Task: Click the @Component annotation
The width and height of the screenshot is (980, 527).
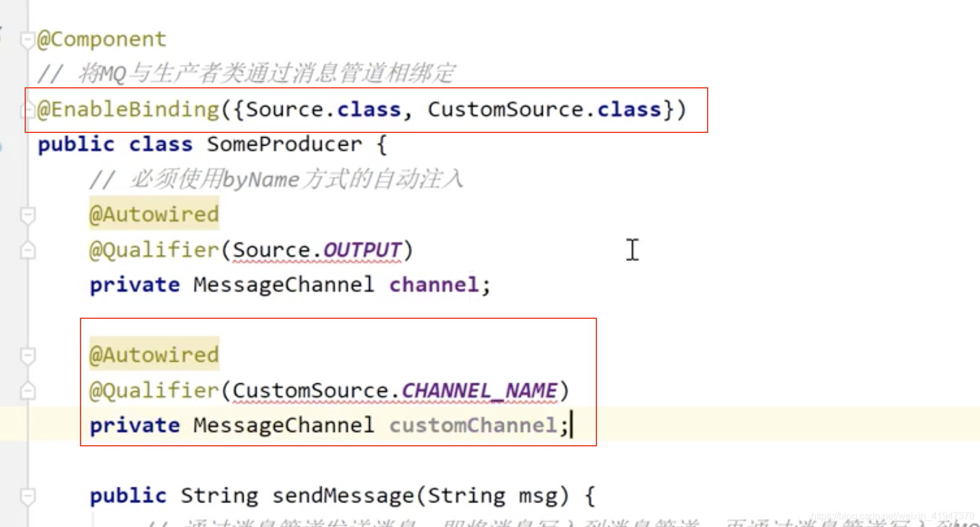Action: [102, 40]
